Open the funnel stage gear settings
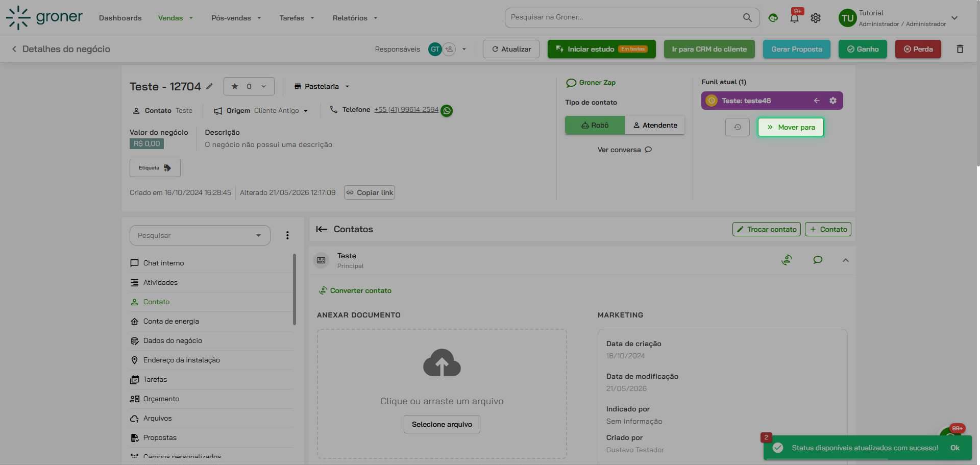Screen dimensions: 980x465 [x=833, y=101]
